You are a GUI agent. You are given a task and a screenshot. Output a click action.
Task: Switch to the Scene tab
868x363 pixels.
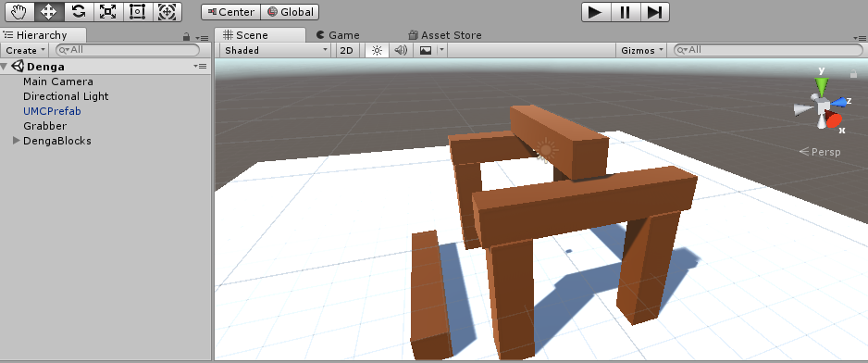click(259, 35)
